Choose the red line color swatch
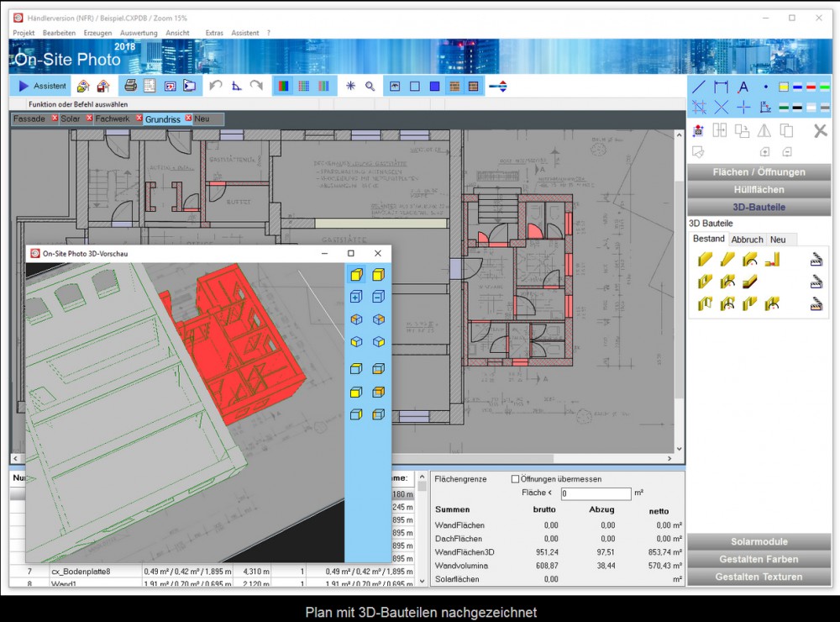The image size is (840, 622). click(x=811, y=87)
